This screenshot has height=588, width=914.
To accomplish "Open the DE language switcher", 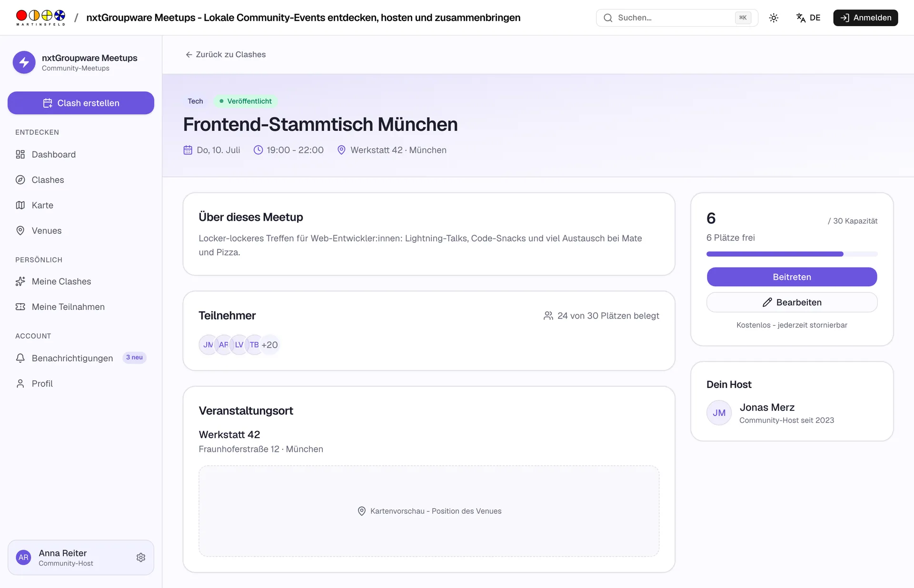I will point(808,18).
